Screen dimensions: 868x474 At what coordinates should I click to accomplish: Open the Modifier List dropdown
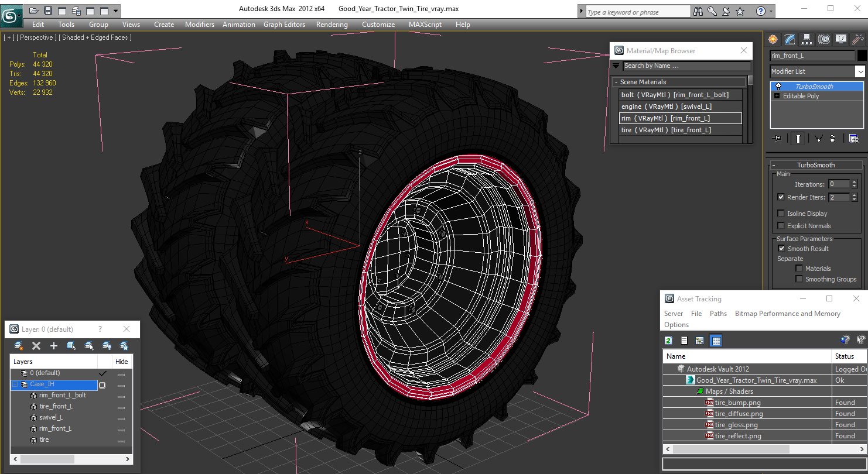tap(860, 71)
